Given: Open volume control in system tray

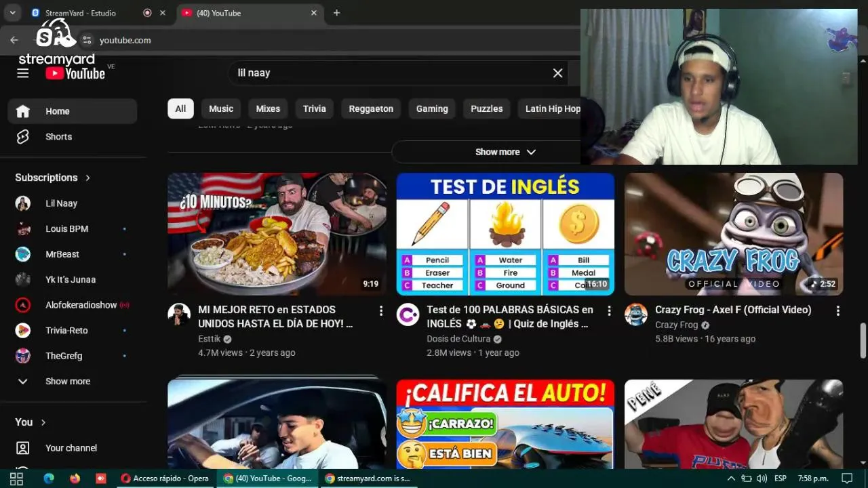Looking at the screenshot, I should click(x=762, y=479).
